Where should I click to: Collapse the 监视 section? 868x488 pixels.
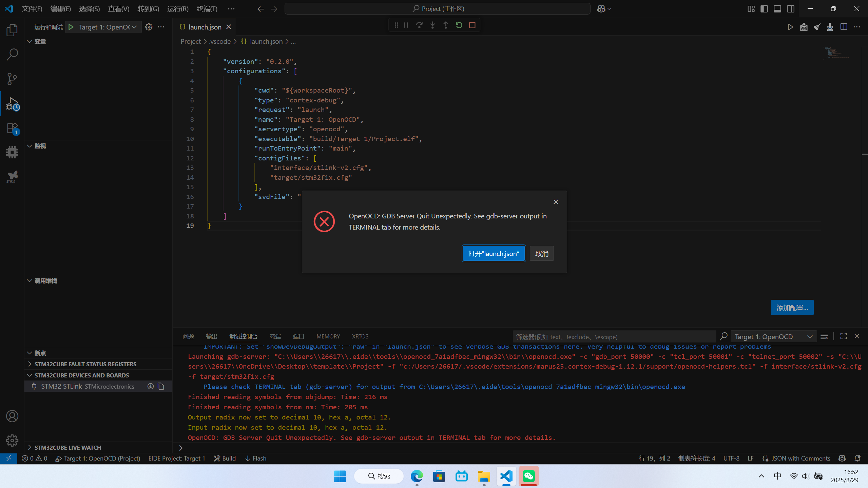point(30,146)
